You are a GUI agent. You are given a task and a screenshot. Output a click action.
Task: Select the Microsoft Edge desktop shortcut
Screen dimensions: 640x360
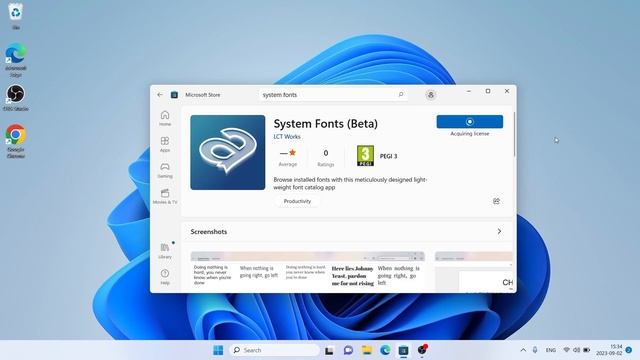[16, 60]
